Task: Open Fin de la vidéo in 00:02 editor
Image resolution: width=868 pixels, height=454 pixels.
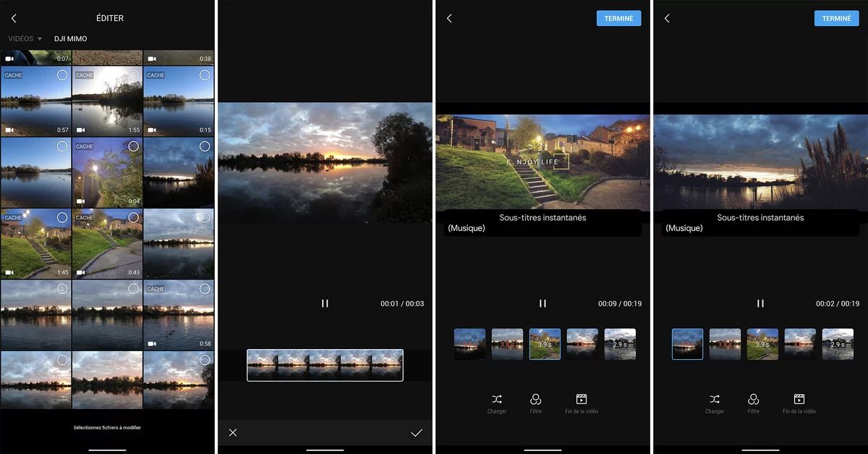Action: [799, 403]
